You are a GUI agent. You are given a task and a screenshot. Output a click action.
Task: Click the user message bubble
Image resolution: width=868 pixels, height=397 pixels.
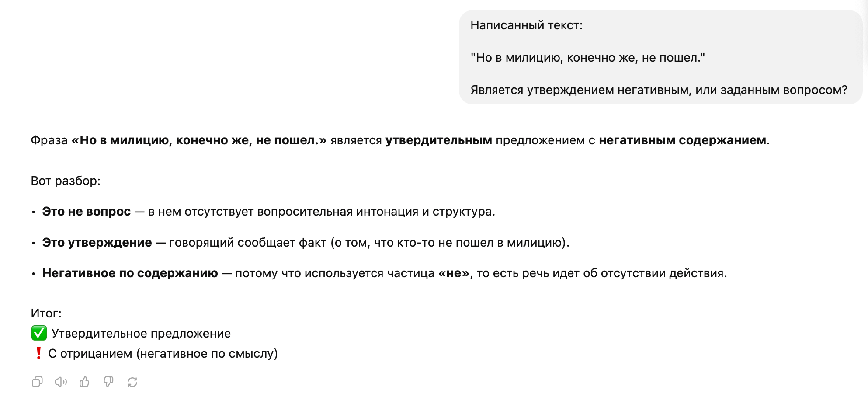pyautogui.click(x=660, y=57)
